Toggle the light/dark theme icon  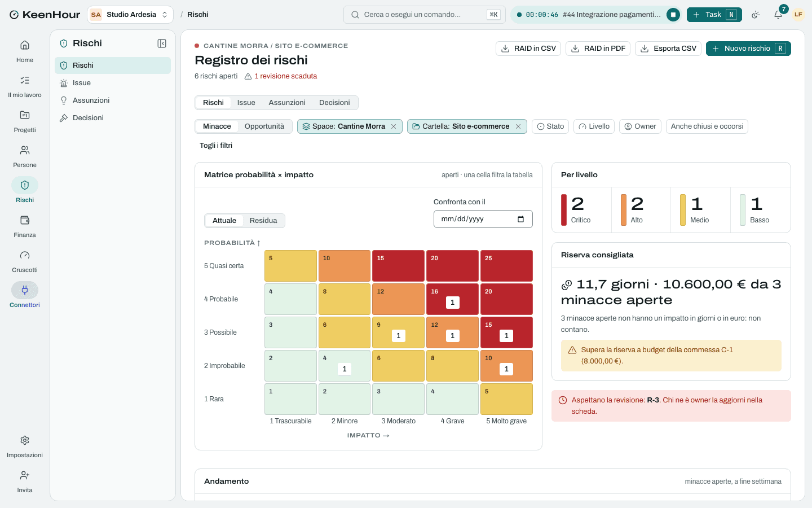click(756, 15)
